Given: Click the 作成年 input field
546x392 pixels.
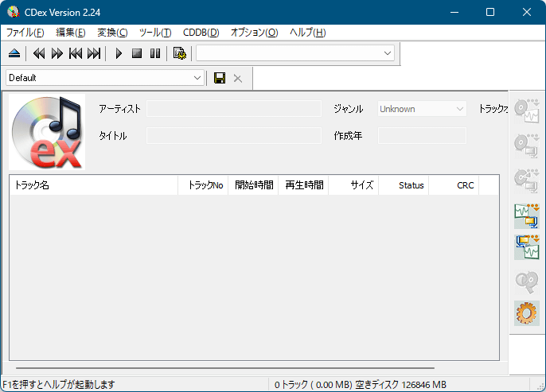Looking at the screenshot, I should [422, 136].
